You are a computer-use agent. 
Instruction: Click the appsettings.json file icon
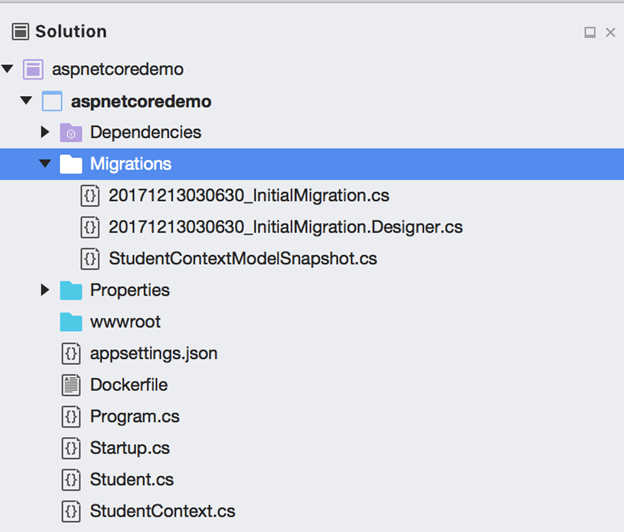coord(70,353)
